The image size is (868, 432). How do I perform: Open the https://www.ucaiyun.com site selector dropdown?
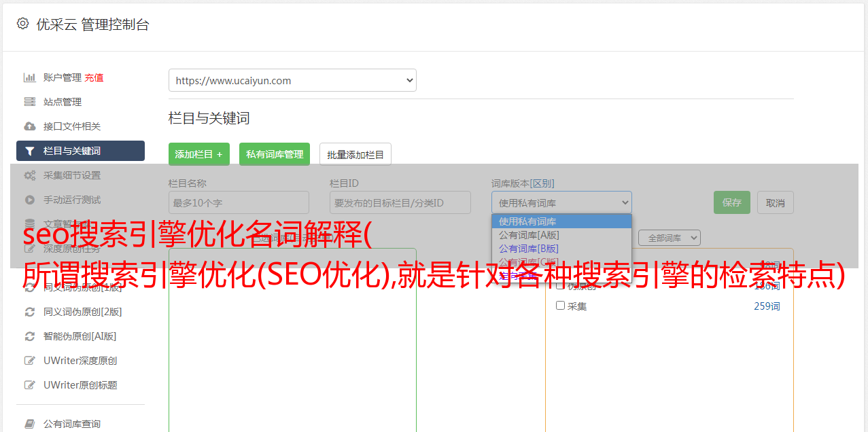click(x=292, y=80)
